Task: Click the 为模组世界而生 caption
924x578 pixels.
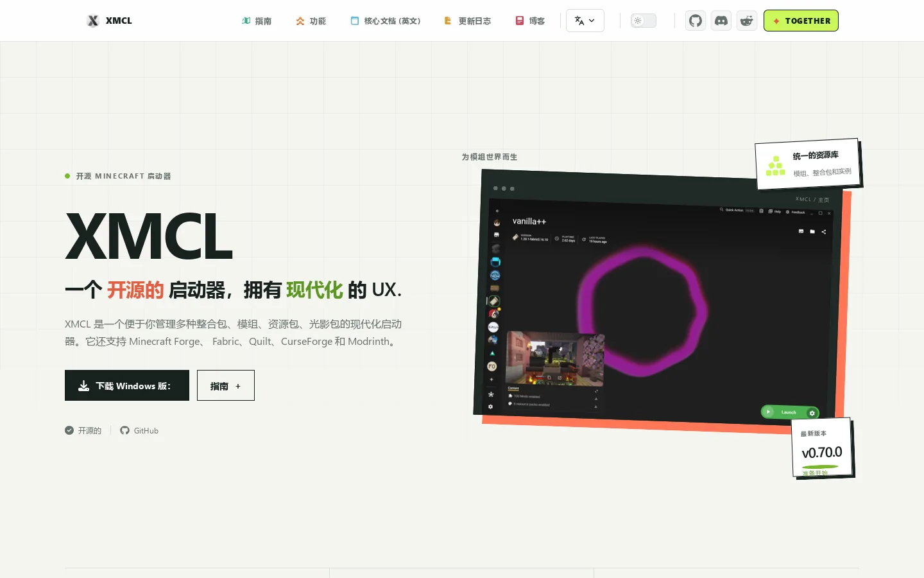Action: pyautogui.click(x=490, y=157)
